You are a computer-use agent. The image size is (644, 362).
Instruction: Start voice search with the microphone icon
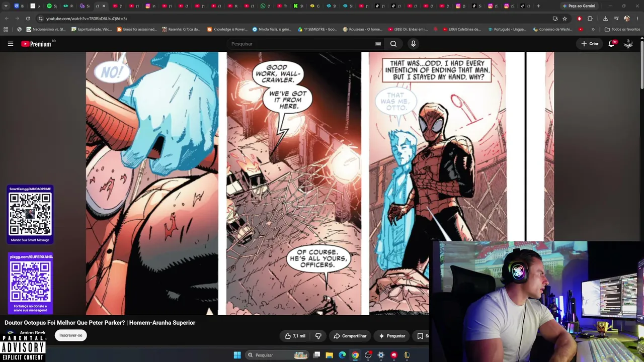[413, 44]
